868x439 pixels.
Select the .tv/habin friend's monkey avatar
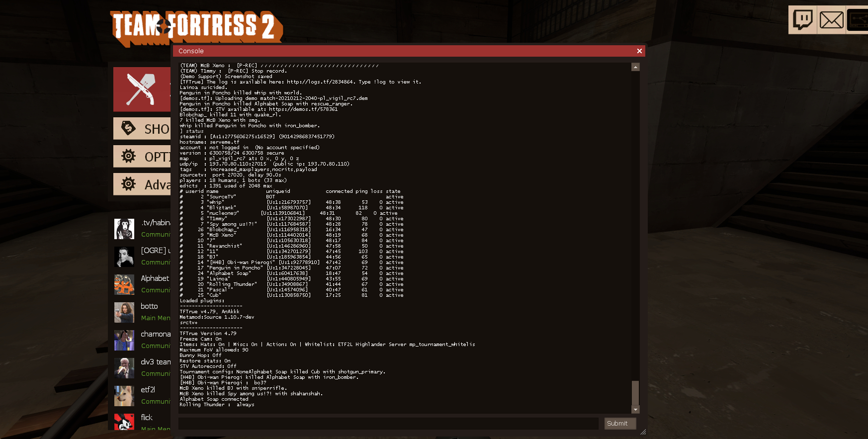(124, 229)
